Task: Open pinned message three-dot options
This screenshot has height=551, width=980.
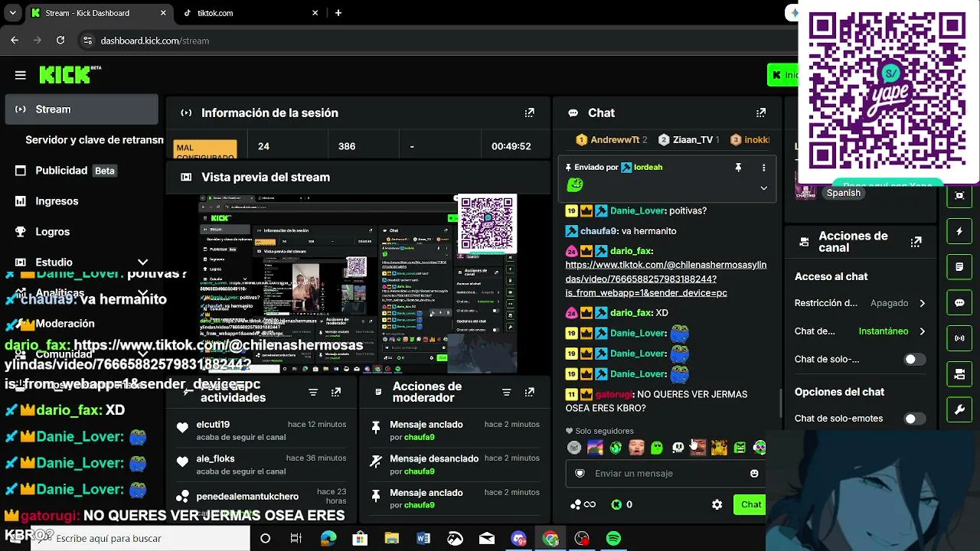Action: pyautogui.click(x=763, y=167)
